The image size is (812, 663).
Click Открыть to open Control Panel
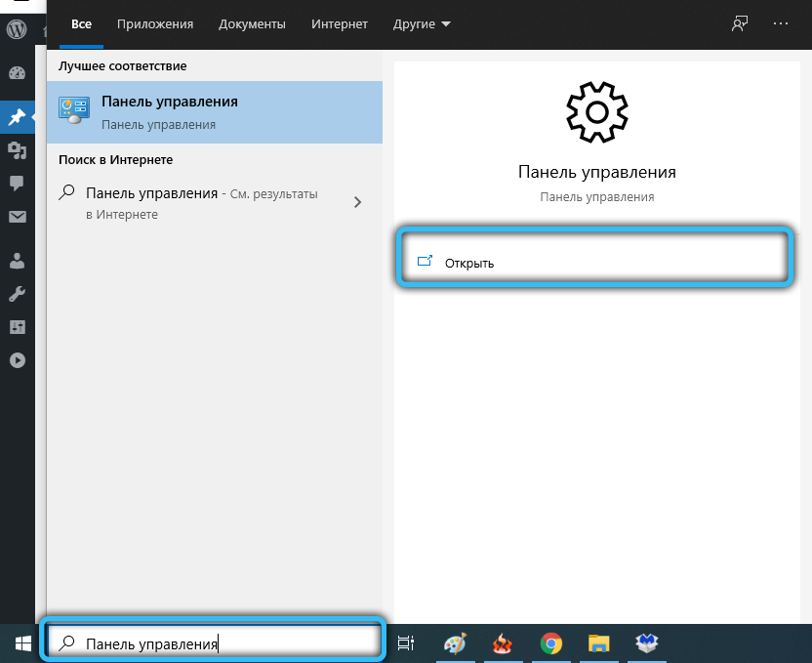pyautogui.click(x=469, y=263)
